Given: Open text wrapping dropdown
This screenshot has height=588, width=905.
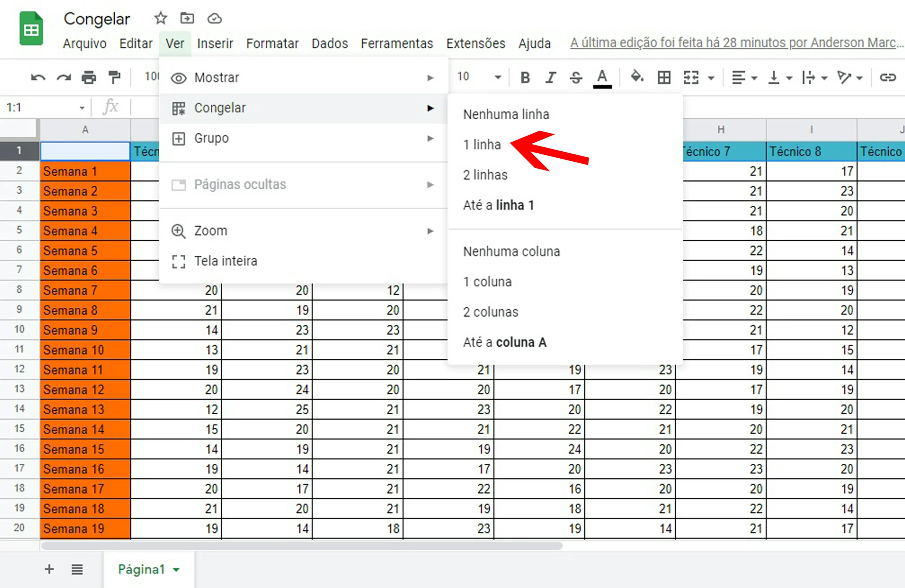Looking at the screenshot, I should tap(814, 77).
